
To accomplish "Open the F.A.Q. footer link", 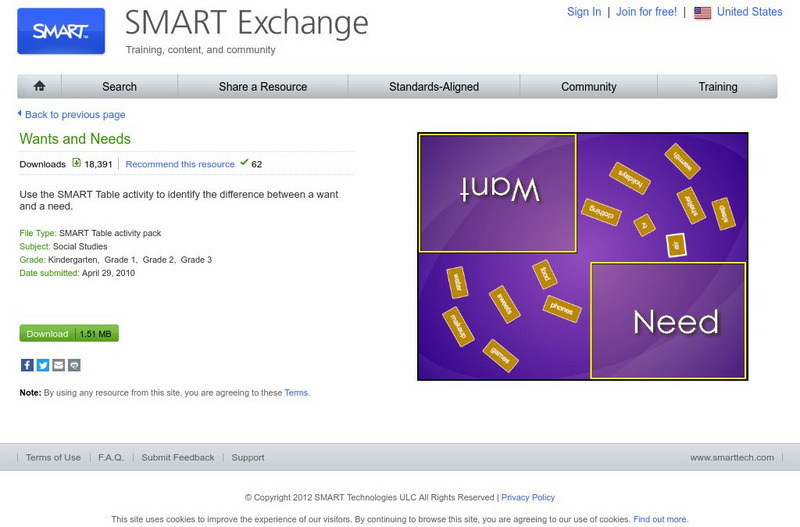I will tap(111, 458).
